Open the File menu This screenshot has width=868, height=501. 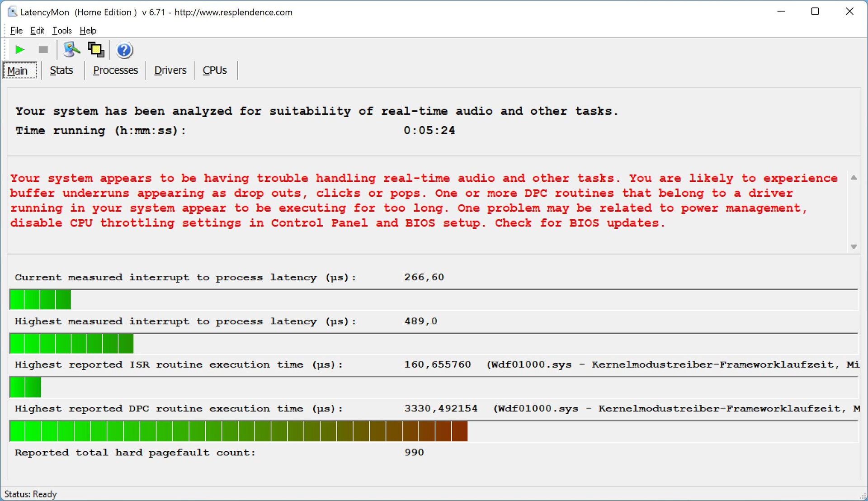coord(16,30)
